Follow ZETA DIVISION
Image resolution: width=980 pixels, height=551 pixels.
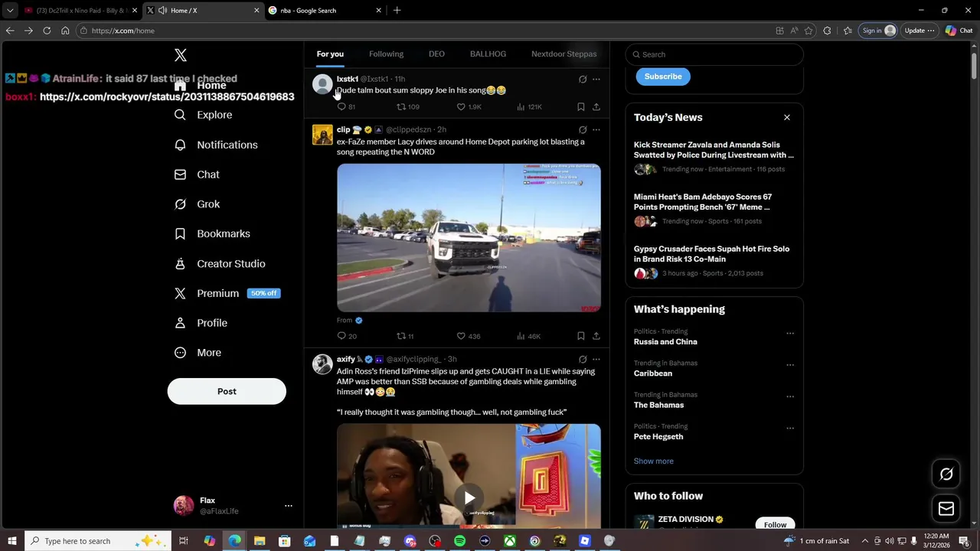(x=775, y=524)
